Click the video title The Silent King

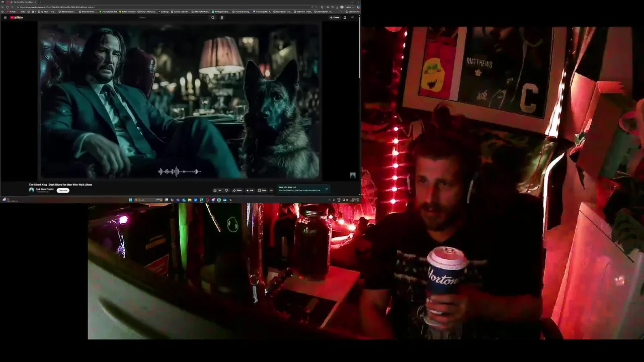(60, 185)
